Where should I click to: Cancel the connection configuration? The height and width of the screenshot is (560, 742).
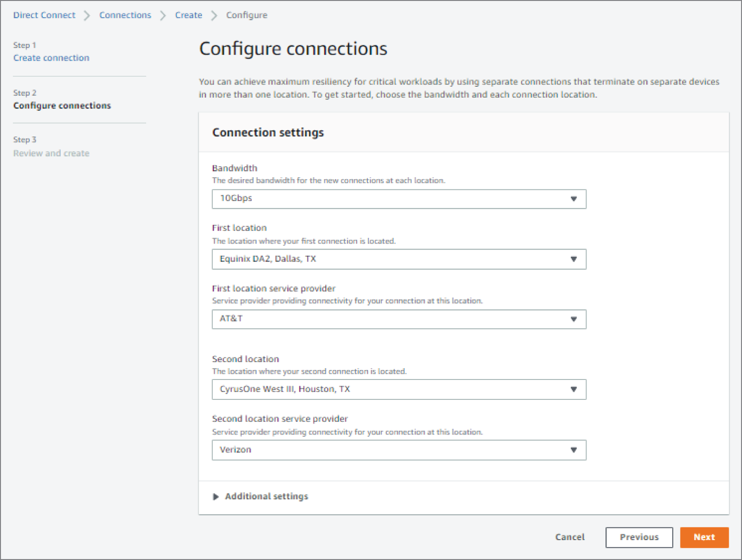[x=570, y=537]
